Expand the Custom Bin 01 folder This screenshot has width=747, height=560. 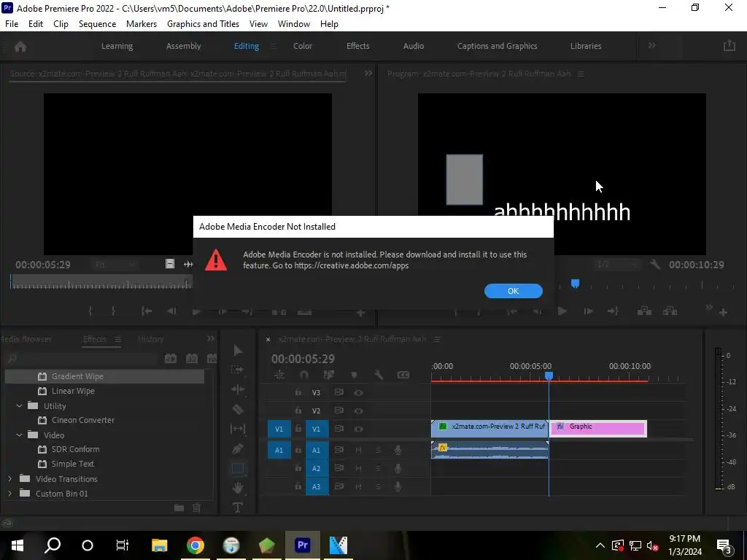(x=9, y=494)
